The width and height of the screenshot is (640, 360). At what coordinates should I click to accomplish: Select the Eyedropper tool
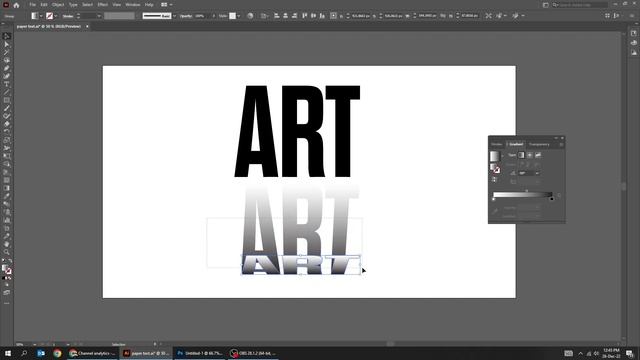tap(7, 196)
